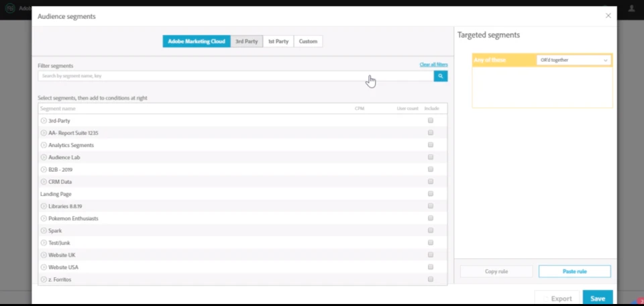
Task: Click the Website USA label
Action: pos(63,267)
